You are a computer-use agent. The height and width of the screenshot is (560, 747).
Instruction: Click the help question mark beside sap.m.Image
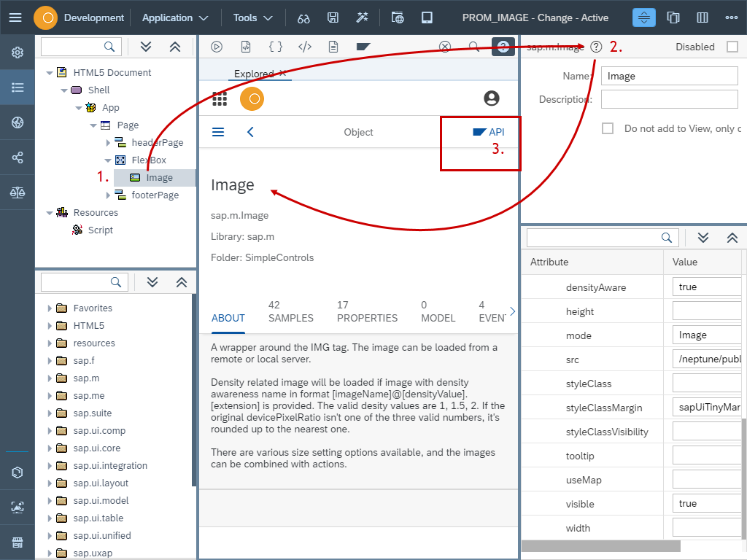[597, 47]
